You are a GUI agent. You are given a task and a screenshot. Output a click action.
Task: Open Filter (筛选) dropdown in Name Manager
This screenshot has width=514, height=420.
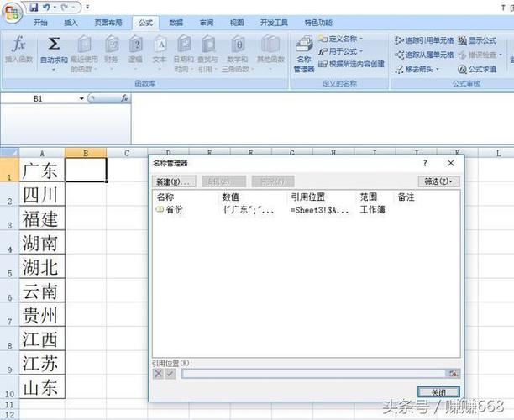click(439, 181)
